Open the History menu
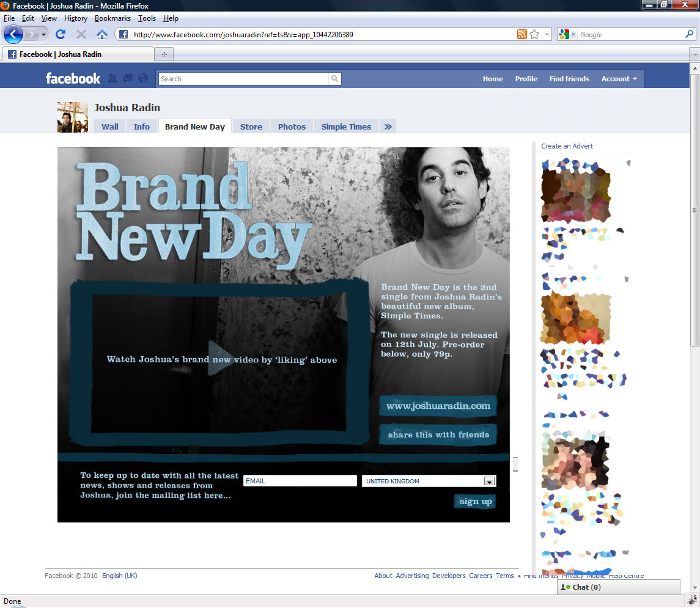The image size is (700, 608). 75,18
